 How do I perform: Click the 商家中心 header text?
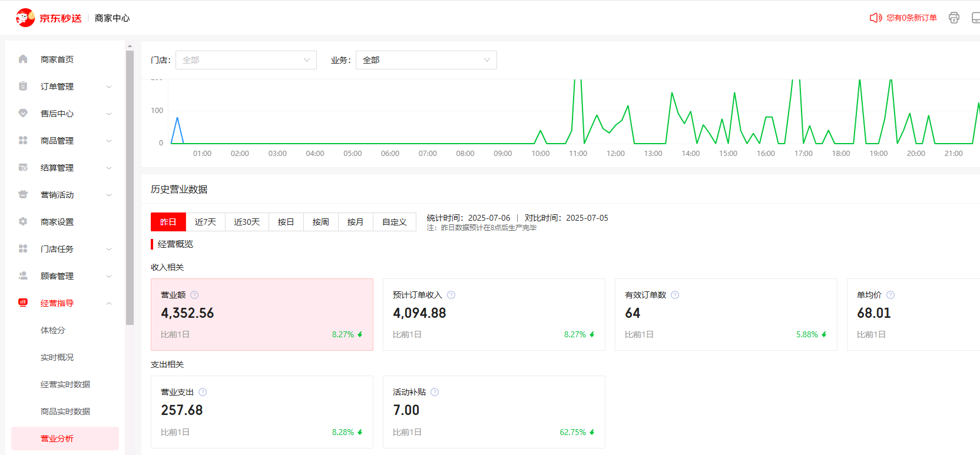point(112,18)
